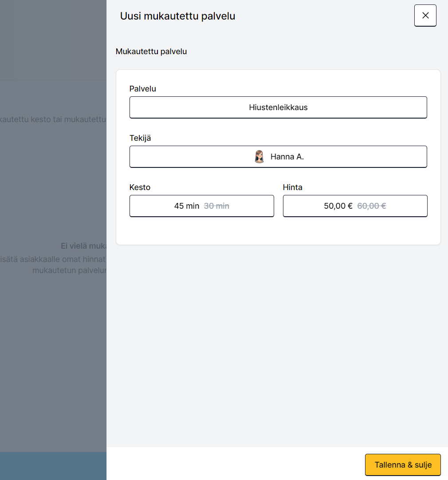Click the Uusi mukautettu palvelu title

(x=177, y=16)
